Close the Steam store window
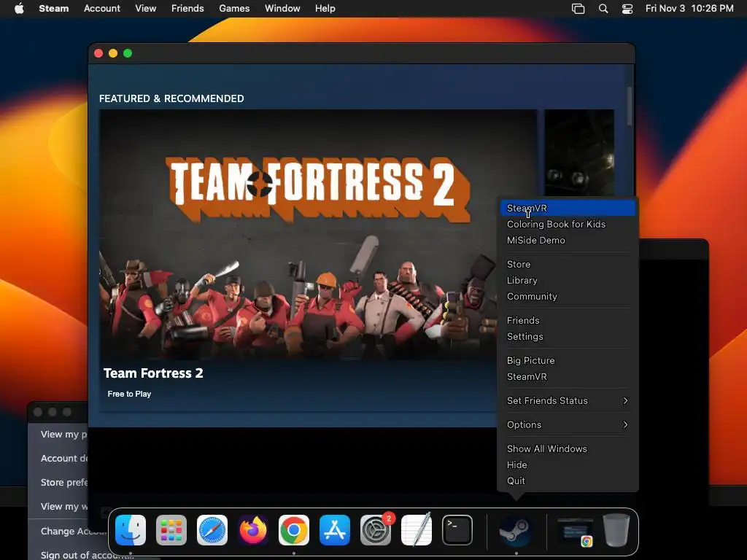This screenshot has width=747, height=560. (x=98, y=53)
